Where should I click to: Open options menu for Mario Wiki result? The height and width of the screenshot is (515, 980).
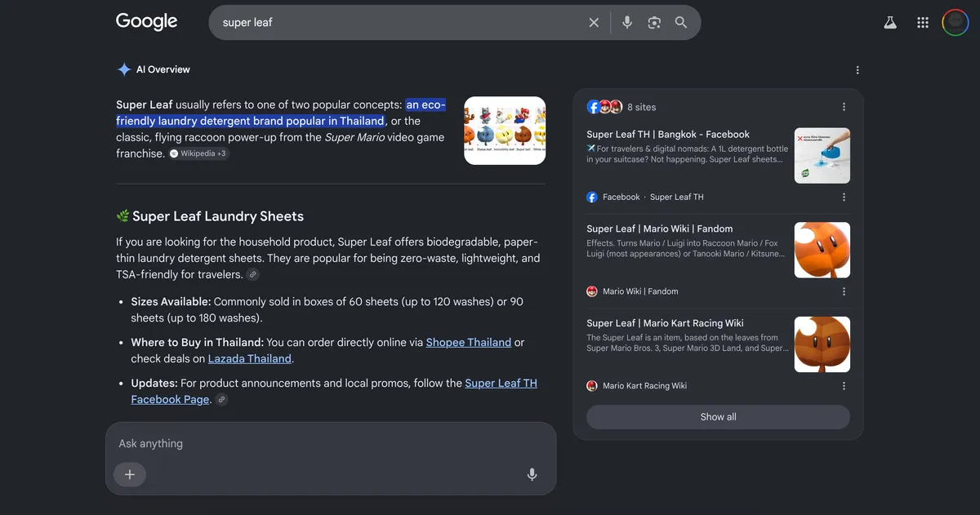coord(844,291)
